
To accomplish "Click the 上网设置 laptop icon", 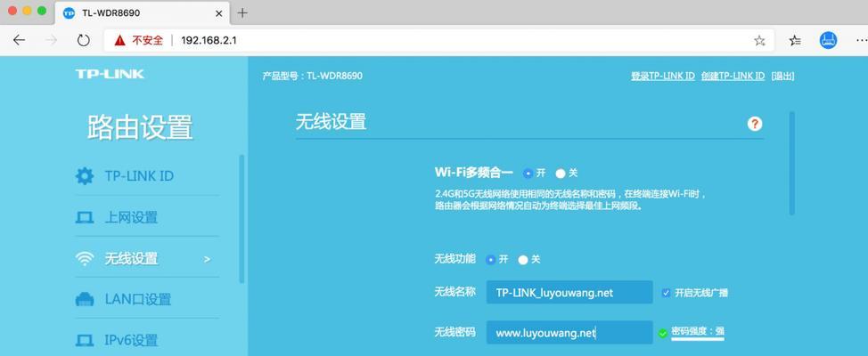I will (x=85, y=218).
